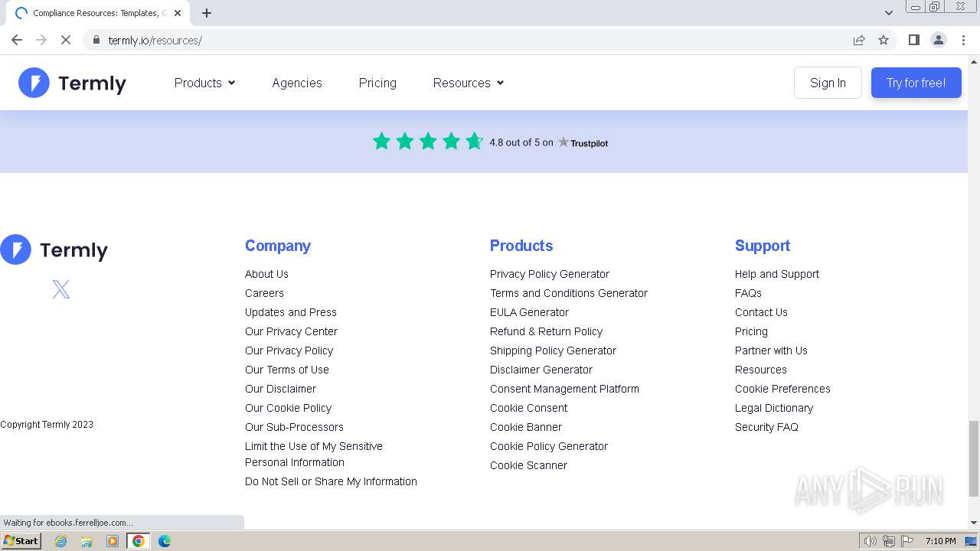Open Terms and Conditions Generator link
This screenshot has height=551, width=980.
coord(569,293)
